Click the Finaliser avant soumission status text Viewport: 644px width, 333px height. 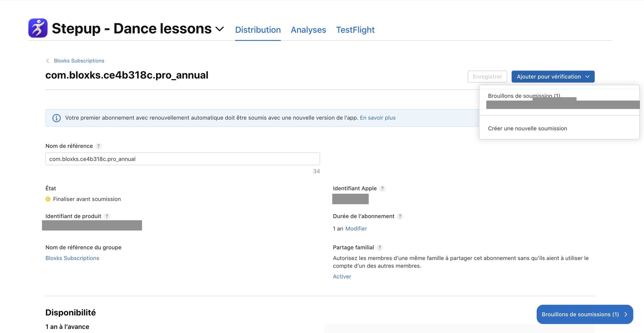click(x=87, y=199)
